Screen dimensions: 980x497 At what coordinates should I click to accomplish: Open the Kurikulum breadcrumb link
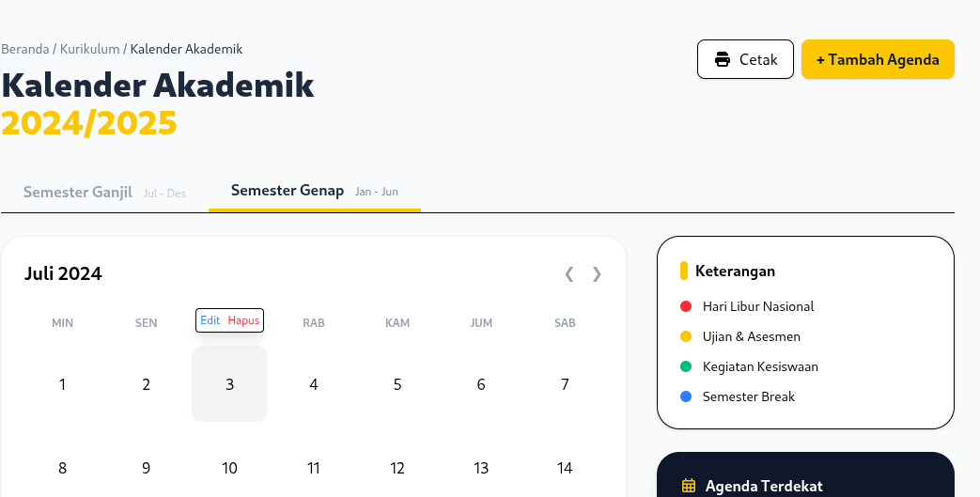click(x=89, y=49)
